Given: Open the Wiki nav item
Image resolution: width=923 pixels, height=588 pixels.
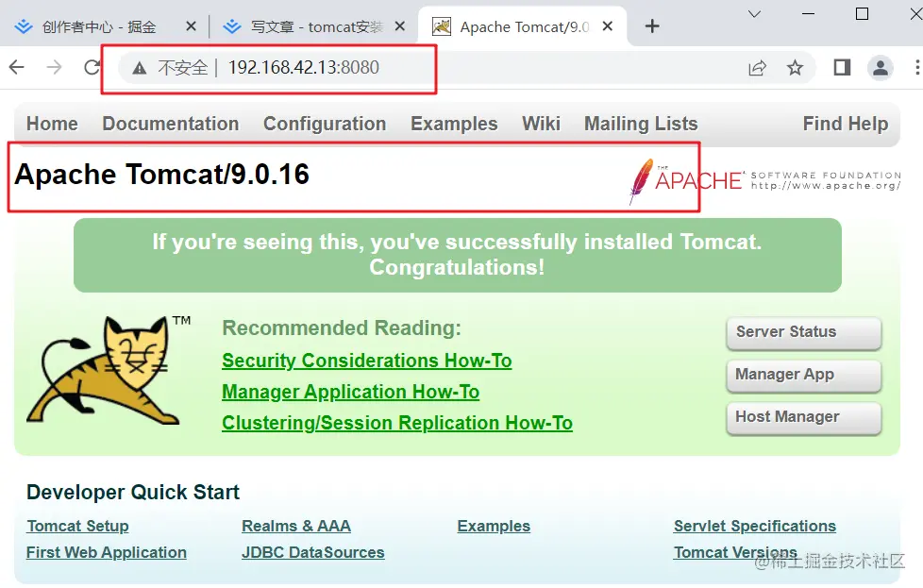Looking at the screenshot, I should [x=541, y=124].
